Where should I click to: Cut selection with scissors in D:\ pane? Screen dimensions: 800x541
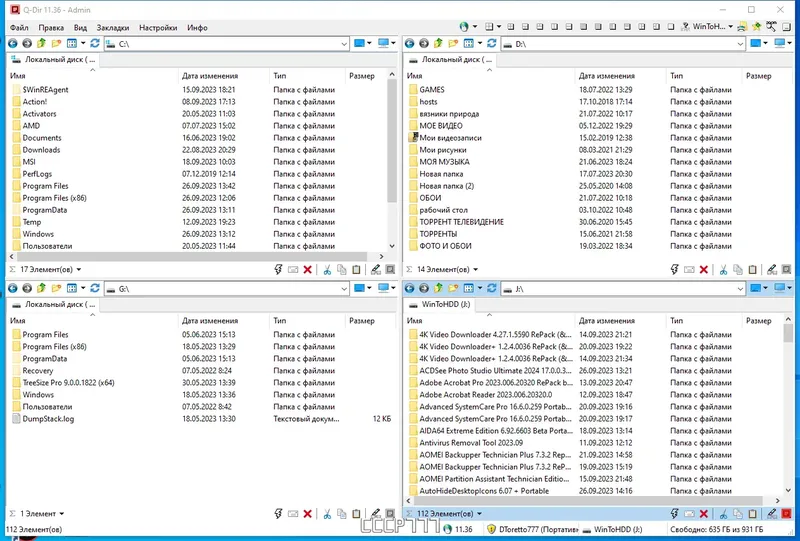click(x=723, y=269)
